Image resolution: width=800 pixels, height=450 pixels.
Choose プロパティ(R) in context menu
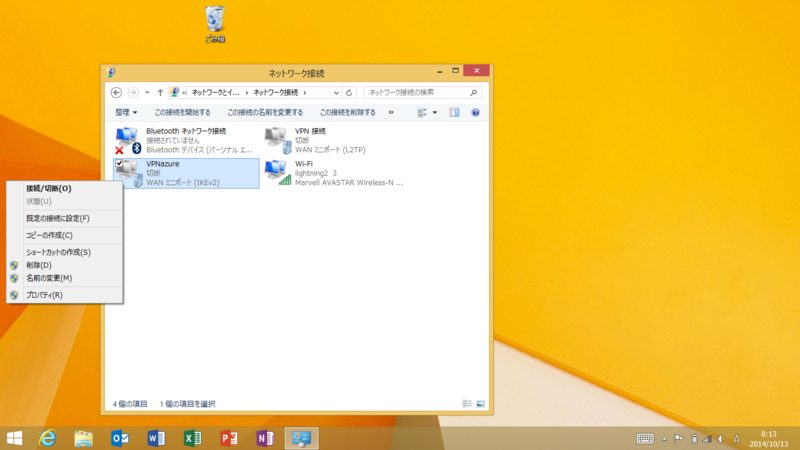click(x=65, y=295)
